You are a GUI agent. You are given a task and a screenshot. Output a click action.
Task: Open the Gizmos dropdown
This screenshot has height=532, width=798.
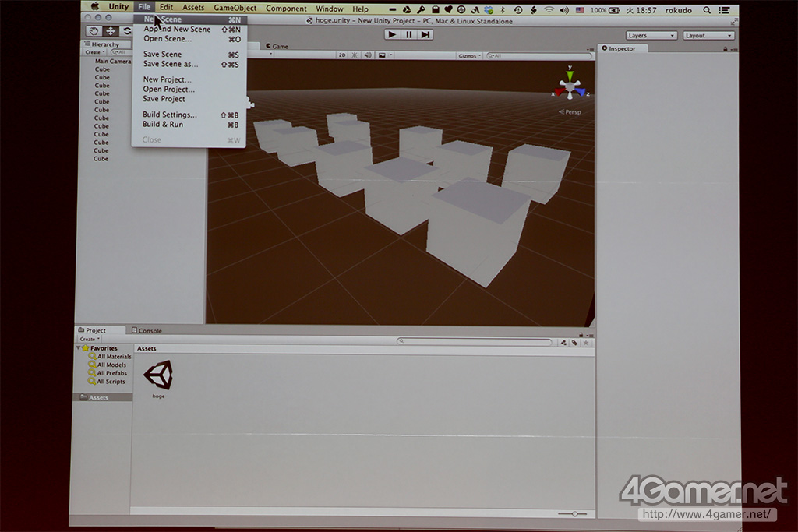coord(469,55)
